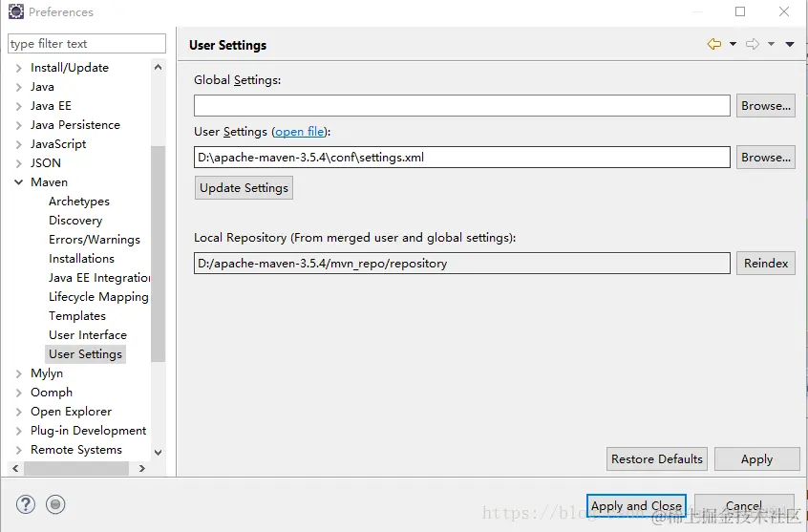Select Archetypes under Maven
Viewport: 808px width, 532px height.
pyautogui.click(x=79, y=202)
